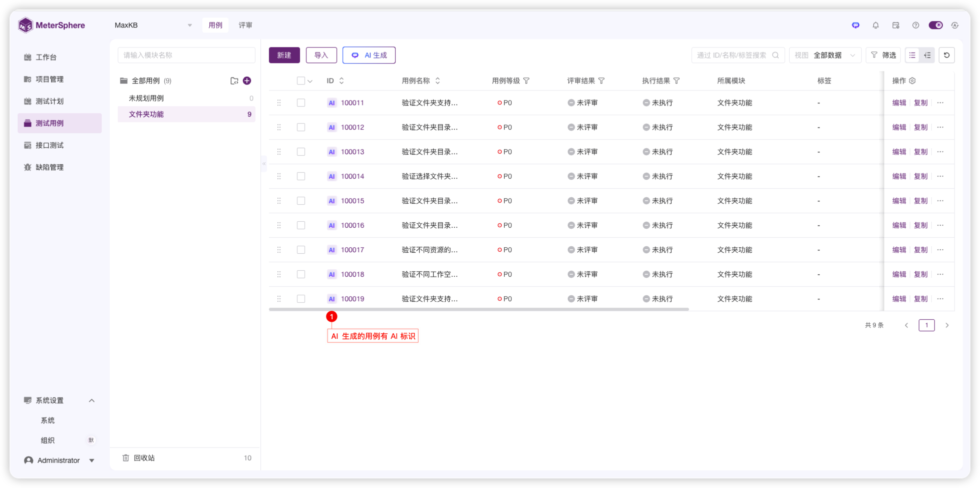Check the box for case 100011

coord(301,103)
